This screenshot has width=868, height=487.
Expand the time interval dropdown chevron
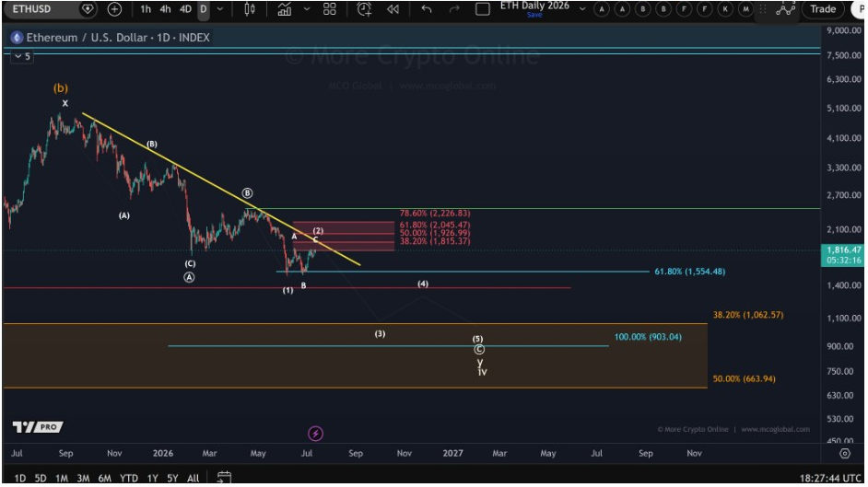click(220, 9)
